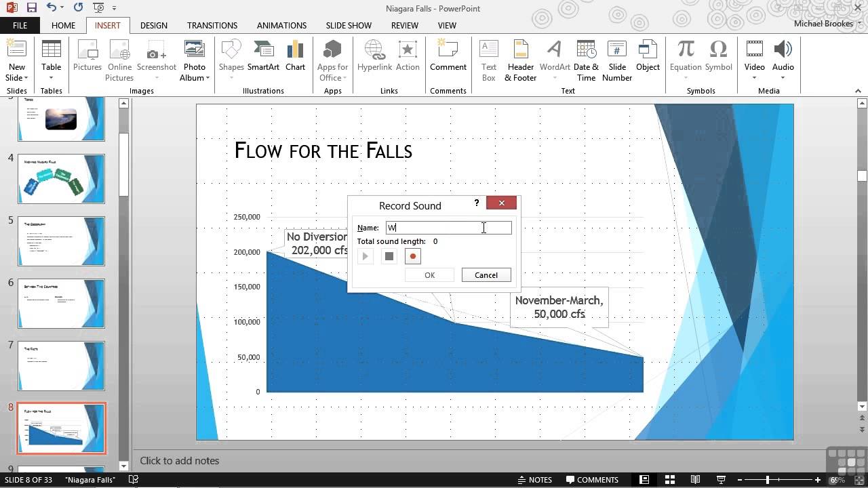This screenshot has height=488, width=868.
Task: Click to add notes area
Action: pos(179,460)
